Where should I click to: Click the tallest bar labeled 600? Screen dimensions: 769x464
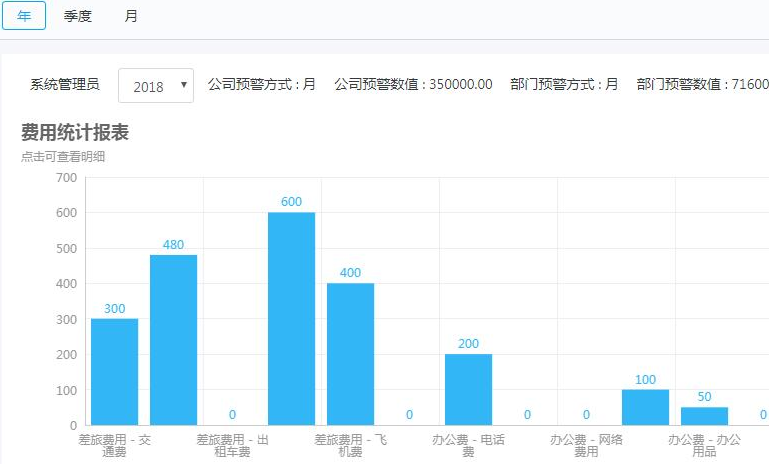(291, 319)
